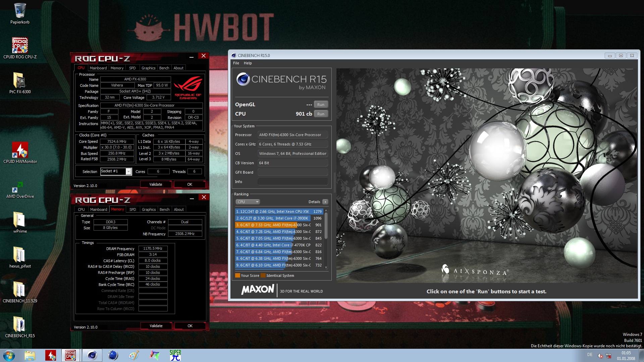Click Validate in lower CPU-Z window
644x362 pixels.
point(156,326)
